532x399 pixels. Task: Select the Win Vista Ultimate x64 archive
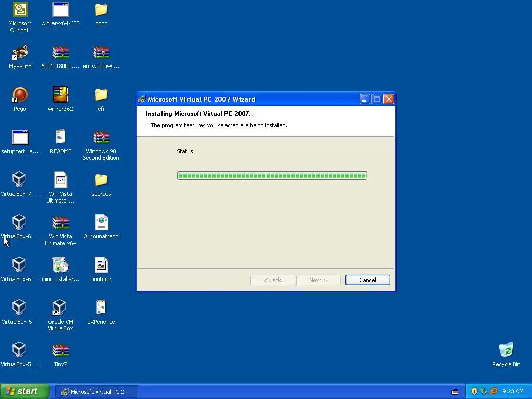tap(60, 223)
